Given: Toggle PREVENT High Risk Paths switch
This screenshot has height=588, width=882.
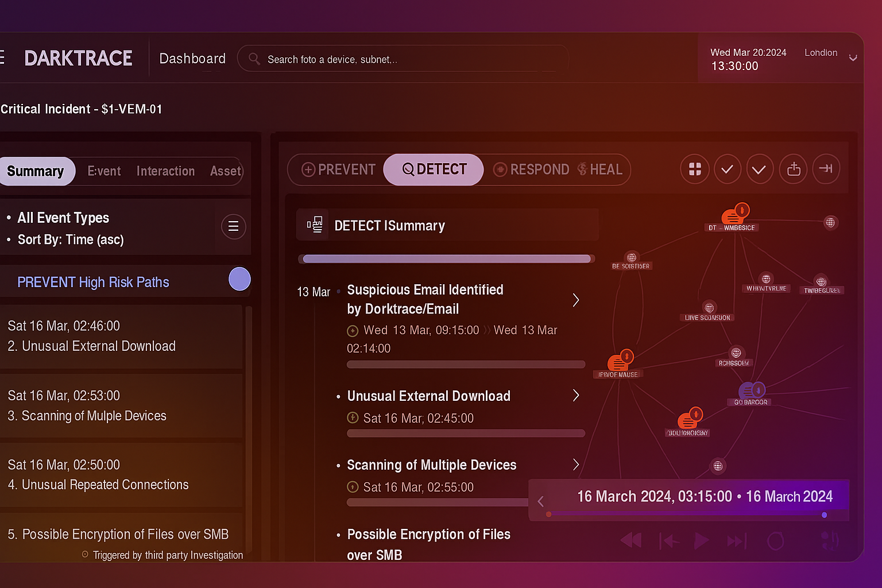Looking at the screenshot, I should (x=239, y=280).
